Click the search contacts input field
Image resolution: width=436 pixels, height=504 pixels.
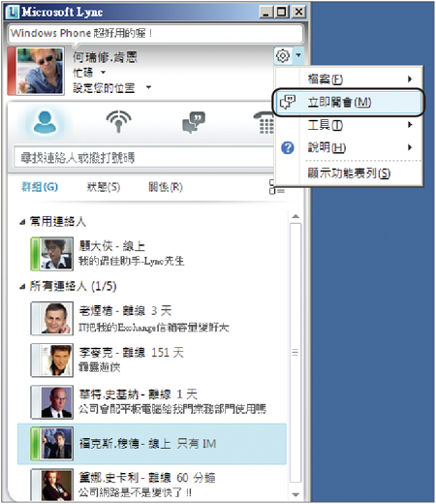(144, 158)
